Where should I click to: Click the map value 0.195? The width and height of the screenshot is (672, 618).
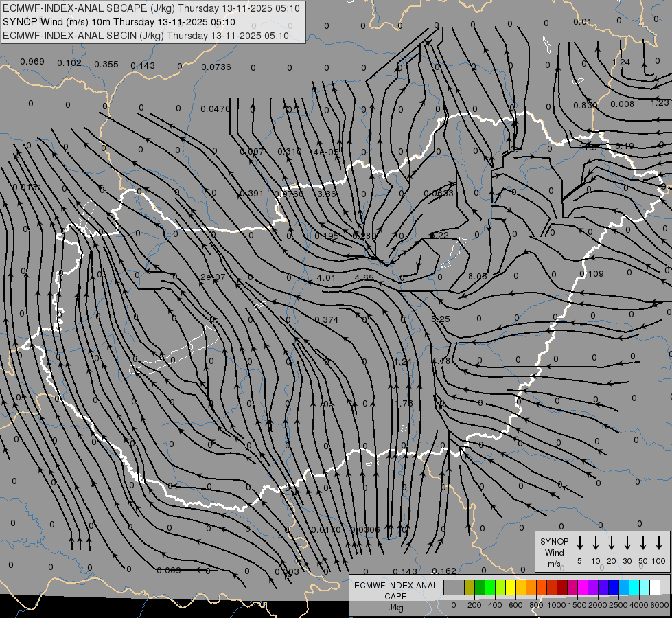(x=327, y=236)
